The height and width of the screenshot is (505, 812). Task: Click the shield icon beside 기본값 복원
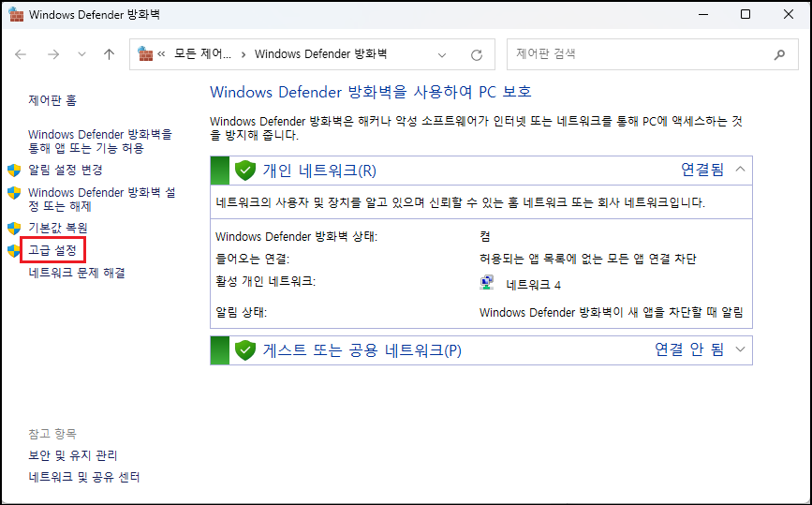point(14,228)
